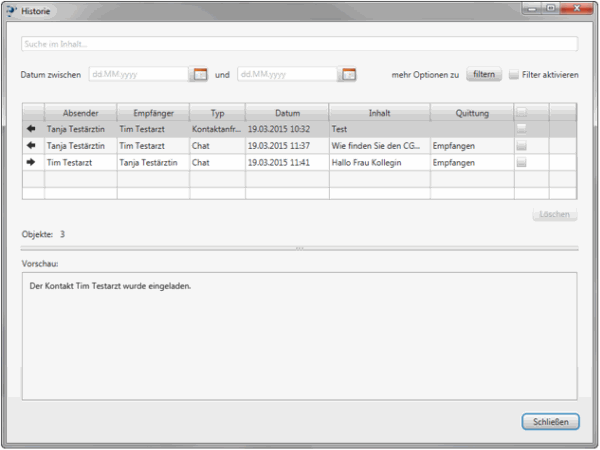
Task: Close dialog with Schließen button
Action: point(550,422)
